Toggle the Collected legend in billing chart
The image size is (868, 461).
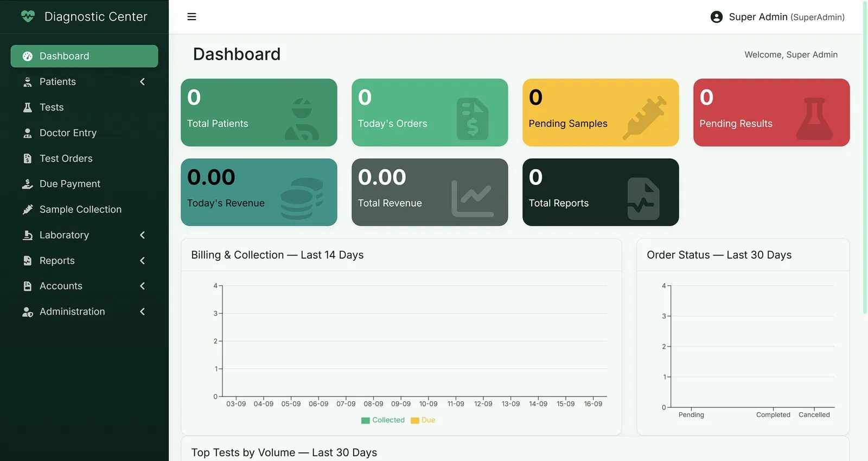(383, 420)
